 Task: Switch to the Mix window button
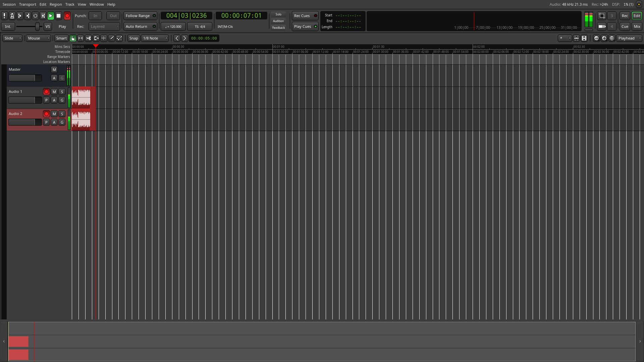[637, 26]
